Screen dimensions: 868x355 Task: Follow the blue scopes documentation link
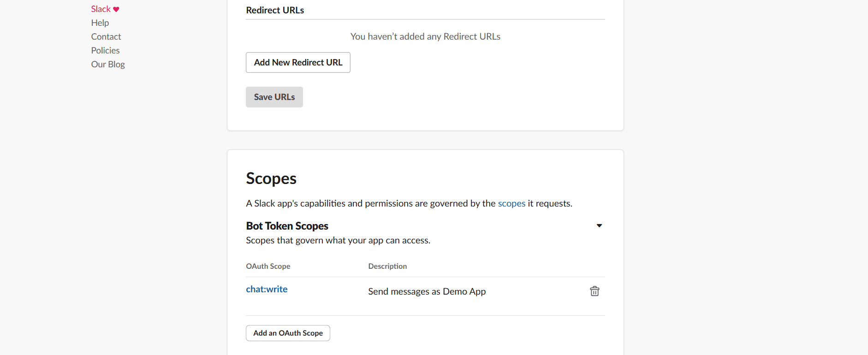(511, 203)
